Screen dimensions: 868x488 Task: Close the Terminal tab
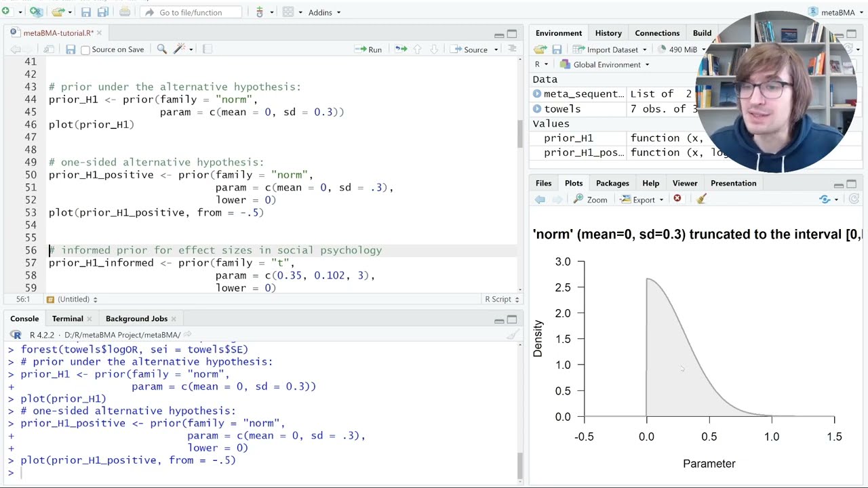point(90,319)
